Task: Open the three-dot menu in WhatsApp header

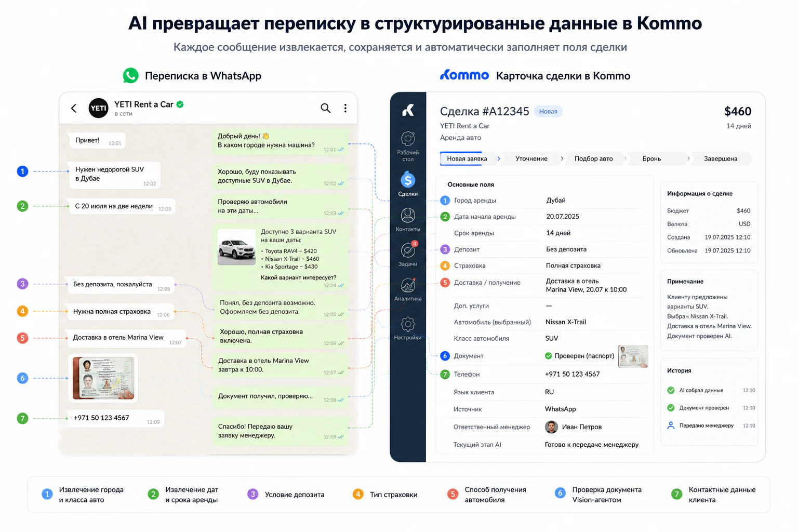Action: click(x=345, y=108)
